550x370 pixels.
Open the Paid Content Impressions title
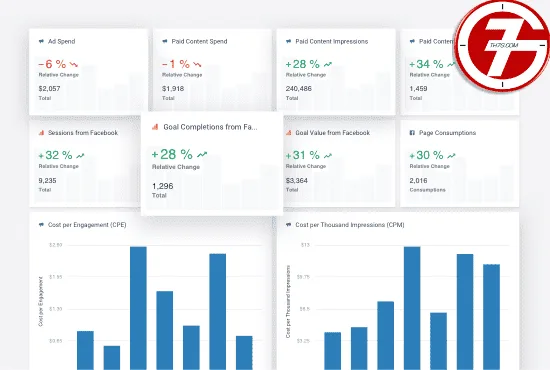tap(332, 41)
